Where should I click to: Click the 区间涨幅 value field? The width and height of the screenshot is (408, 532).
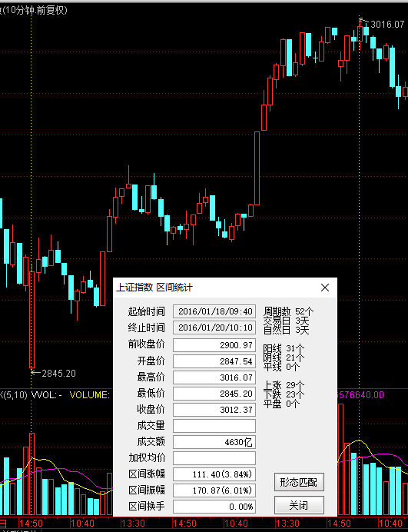point(214,474)
